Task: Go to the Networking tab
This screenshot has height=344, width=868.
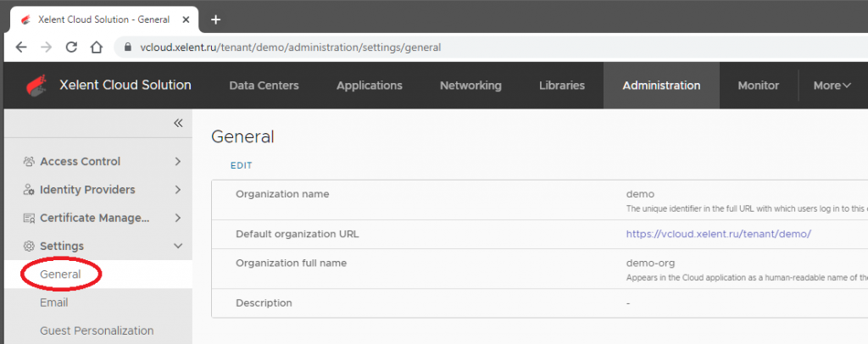Action: point(470,86)
